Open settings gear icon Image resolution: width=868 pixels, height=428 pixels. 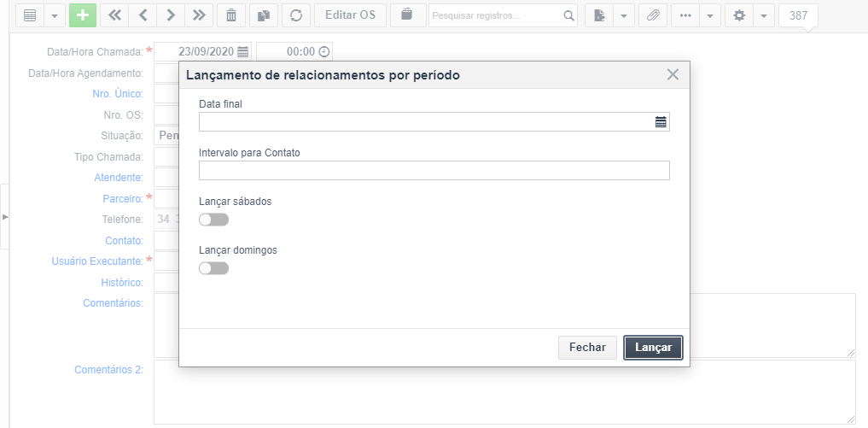[739, 15]
